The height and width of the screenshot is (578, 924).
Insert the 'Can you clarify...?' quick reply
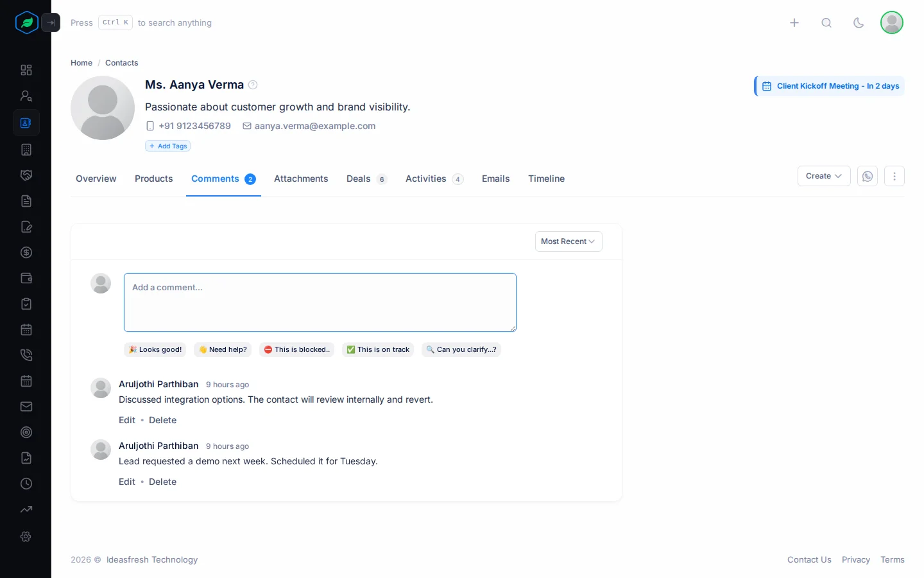click(461, 349)
